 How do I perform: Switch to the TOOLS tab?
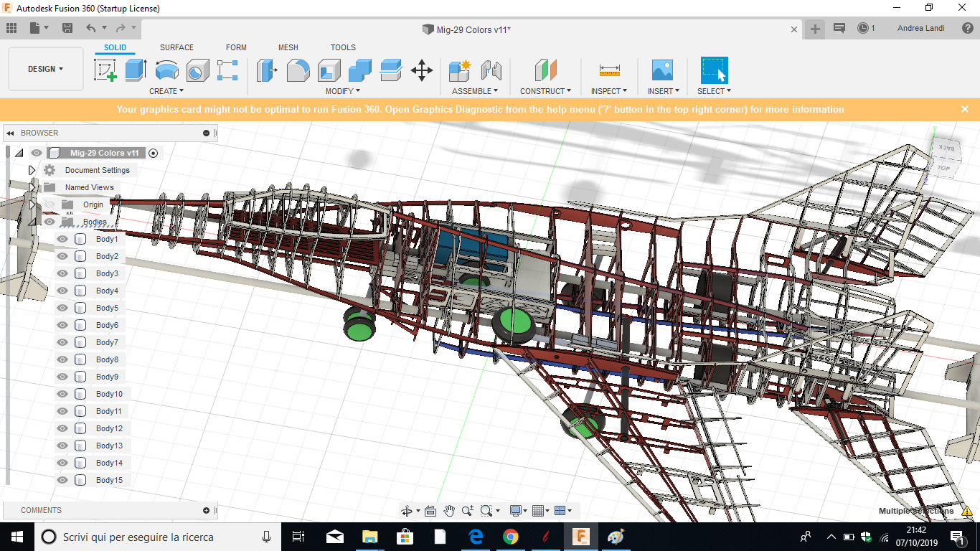point(343,47)
